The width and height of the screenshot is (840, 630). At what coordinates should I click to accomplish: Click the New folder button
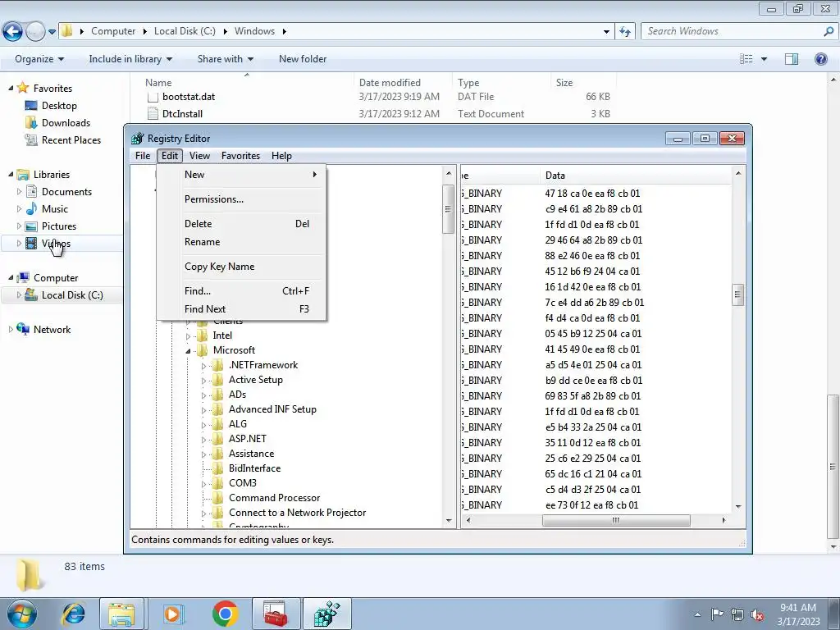(303, 59)
